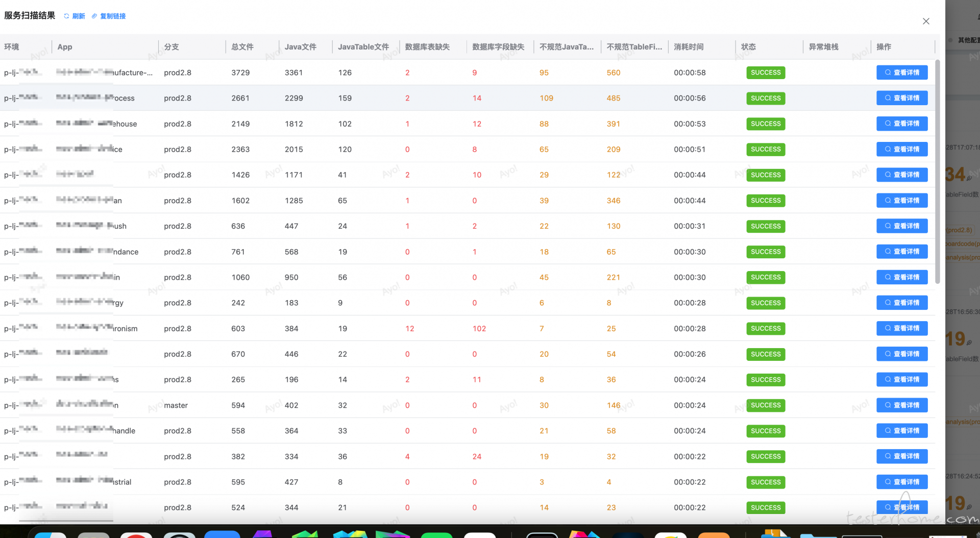This screenshot has width=980, height=538.
Task: Open 查看详情 for the row with 558 files
Action: [902, 431]
